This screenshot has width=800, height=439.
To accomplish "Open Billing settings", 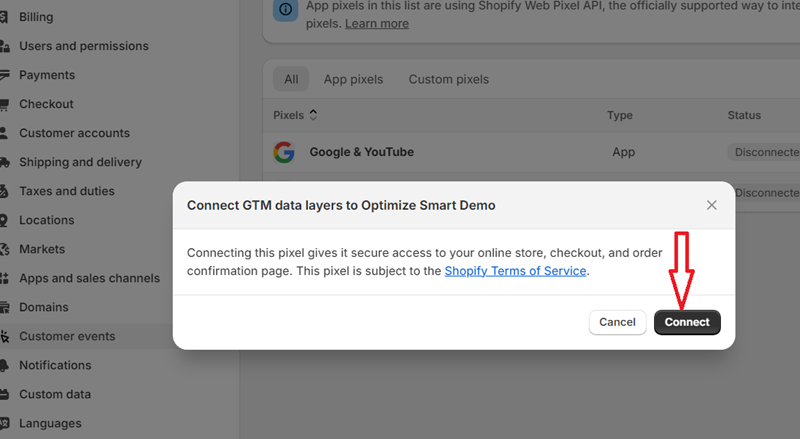I will click(x=36, y=17).
